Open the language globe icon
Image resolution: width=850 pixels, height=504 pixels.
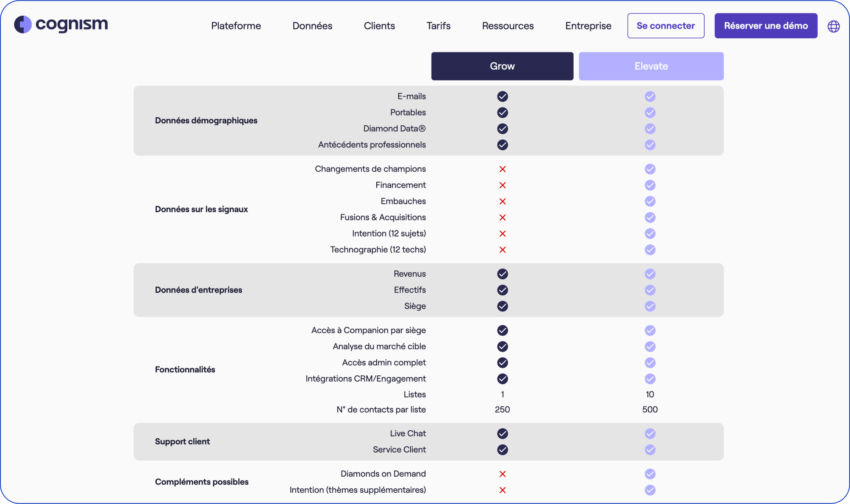point(833,26)
